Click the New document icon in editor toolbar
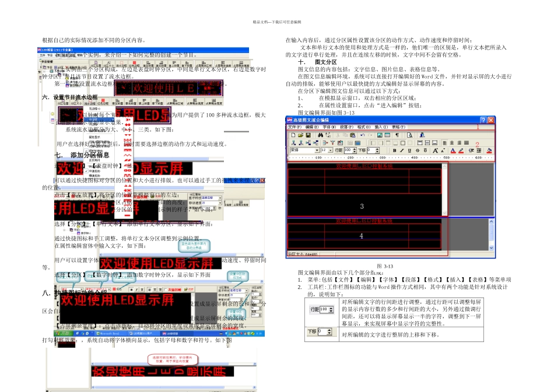Screen dimensions: 554x392 293,135
